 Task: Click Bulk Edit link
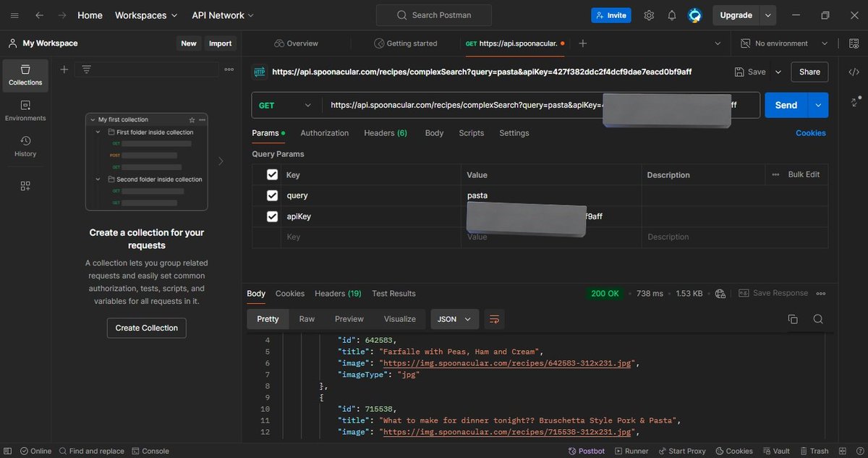pyautogui.click(x=804, y=174)
